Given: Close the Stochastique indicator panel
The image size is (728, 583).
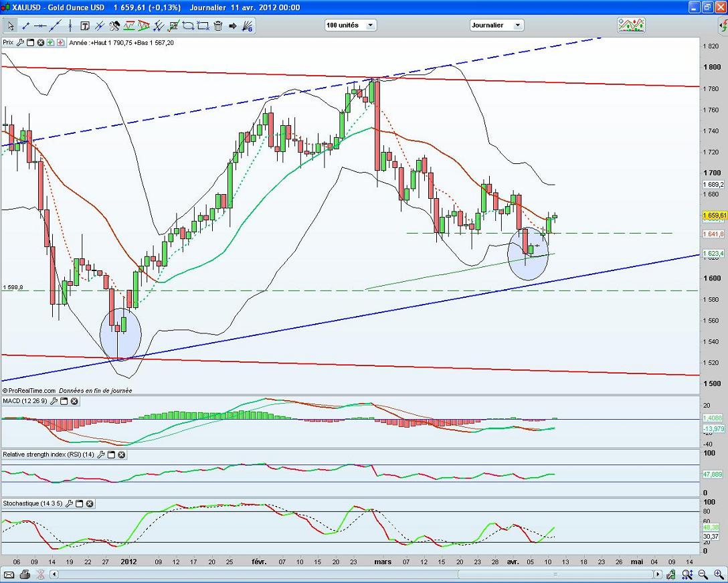Looking at the screenshot, I should click(x=90, y=503).
